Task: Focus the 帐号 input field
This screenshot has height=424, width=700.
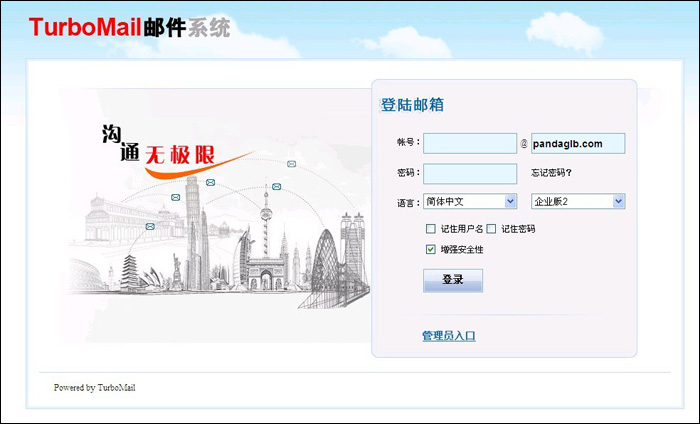Action: (469, 144)
